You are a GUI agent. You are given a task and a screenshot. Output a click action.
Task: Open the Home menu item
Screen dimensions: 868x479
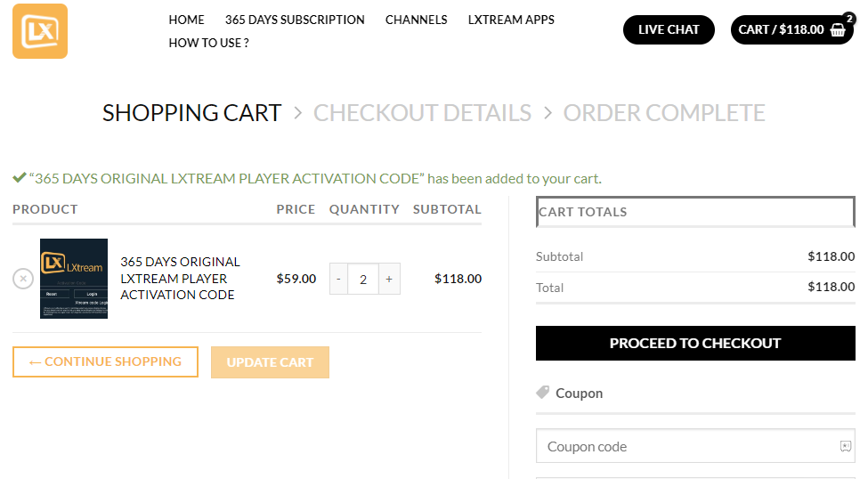click(x=186, y=20)
